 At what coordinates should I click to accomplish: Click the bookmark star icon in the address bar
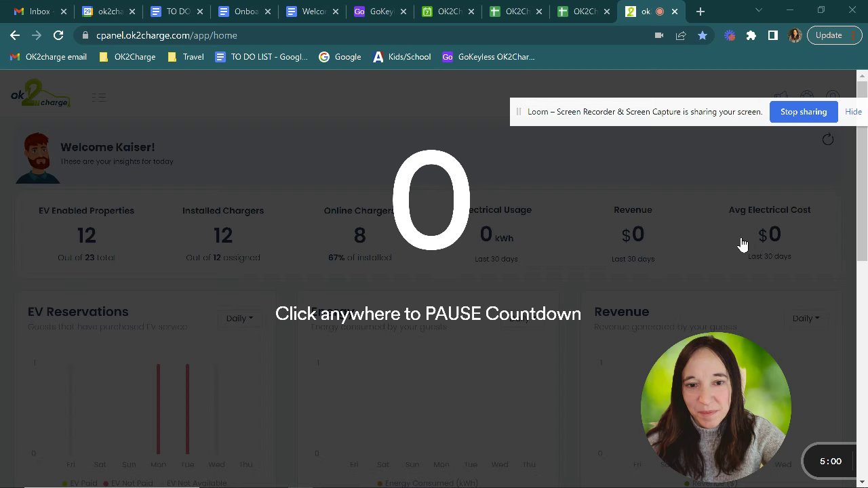(703, 35)
